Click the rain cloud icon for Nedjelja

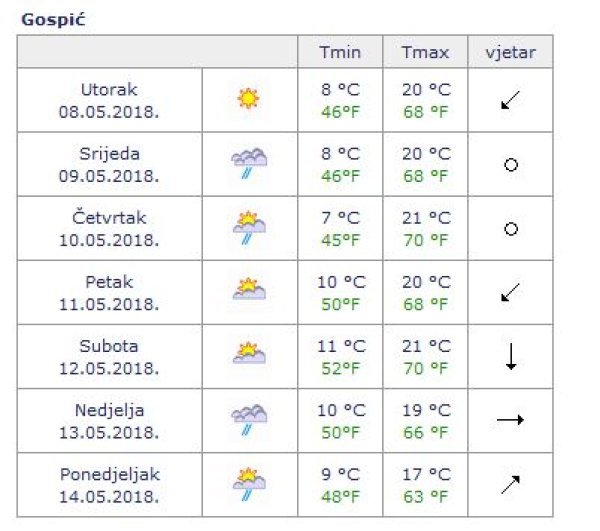tap(248, 419)
